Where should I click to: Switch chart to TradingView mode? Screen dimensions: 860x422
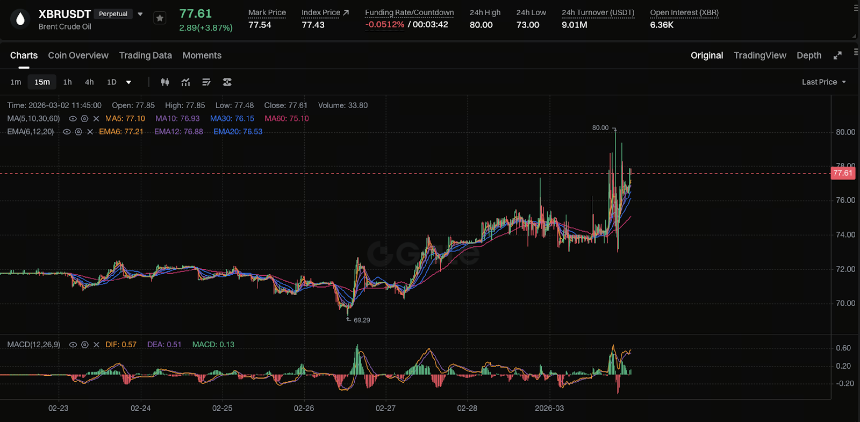(760, 55)
